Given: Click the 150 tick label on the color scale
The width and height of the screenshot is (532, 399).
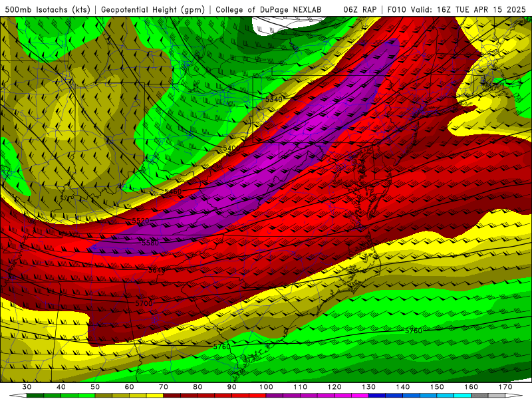Looking at the screenshot, I should [438, 387].
